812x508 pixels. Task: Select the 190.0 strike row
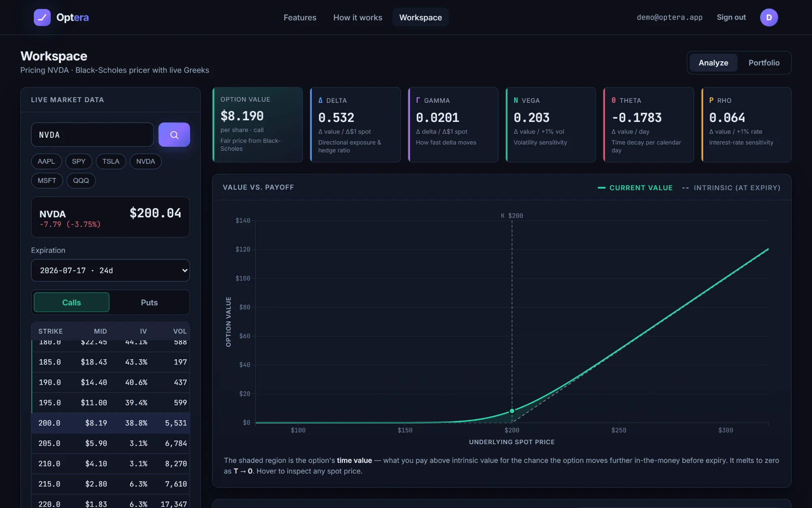click(111, 382)
